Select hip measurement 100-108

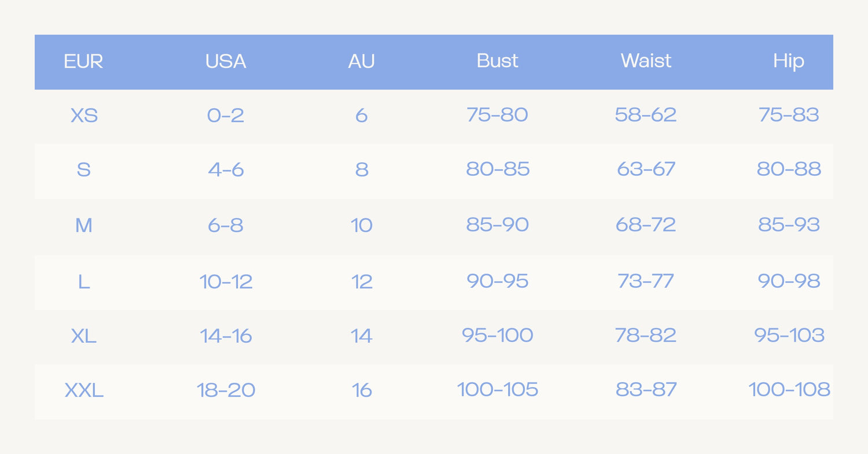click(789, 389)
